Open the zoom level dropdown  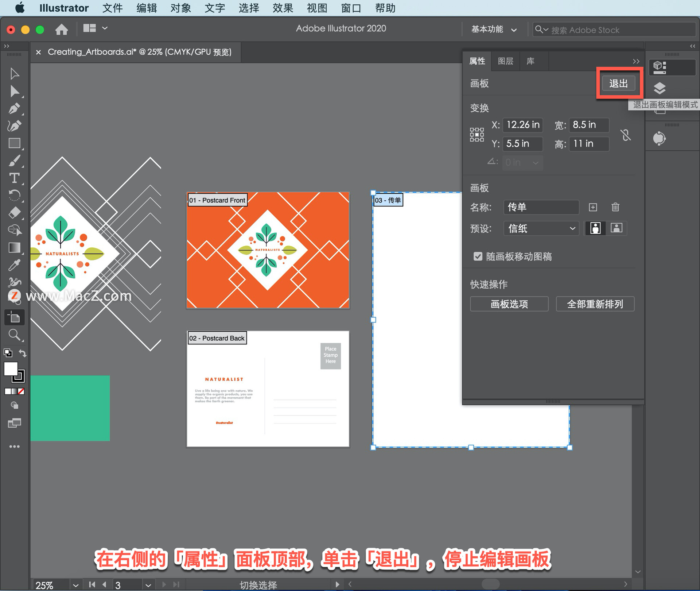[75, 585]
